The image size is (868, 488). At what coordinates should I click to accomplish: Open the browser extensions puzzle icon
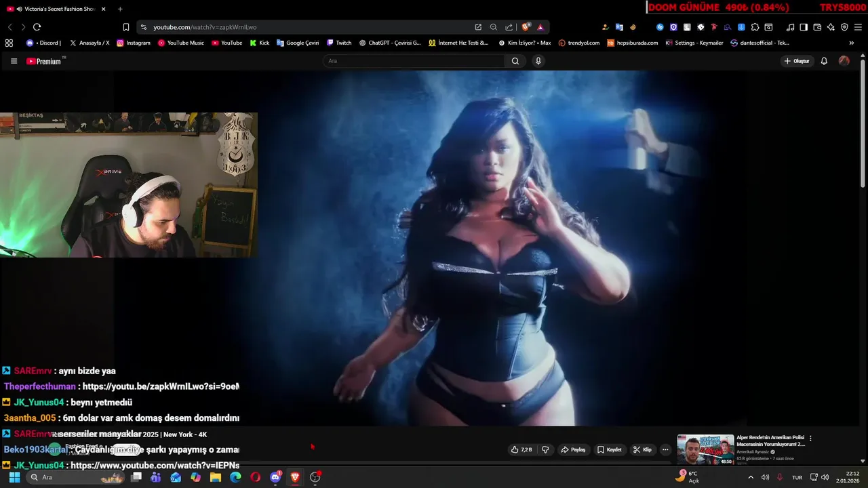click(755, 27)
